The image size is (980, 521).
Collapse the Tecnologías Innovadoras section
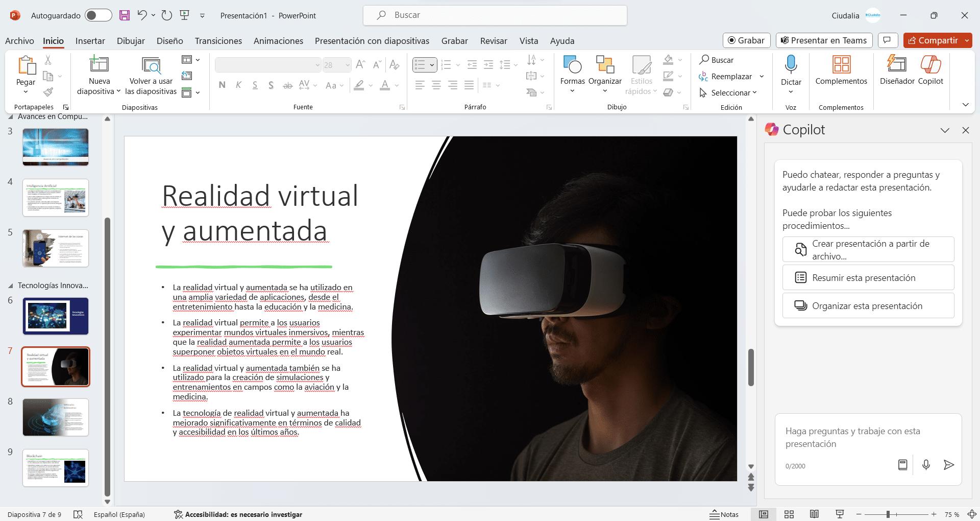(11, 285)
